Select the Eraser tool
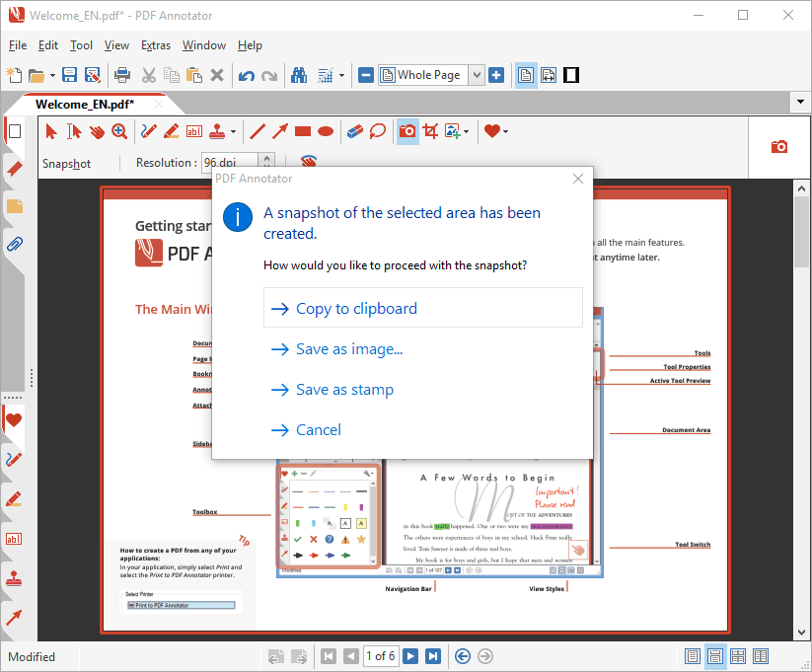The height and width of the screenshot is (672, 812). [x=355, y=131]
